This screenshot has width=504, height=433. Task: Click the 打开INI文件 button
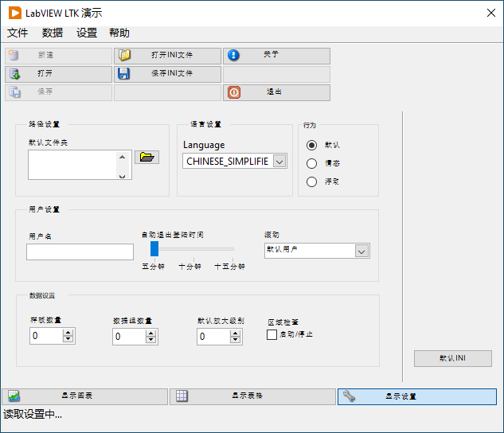(167, 56)
